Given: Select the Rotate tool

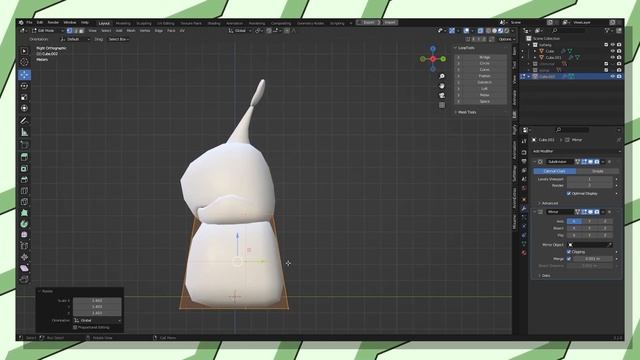Looking at the screenshot, I should click(x=24, y=86).
